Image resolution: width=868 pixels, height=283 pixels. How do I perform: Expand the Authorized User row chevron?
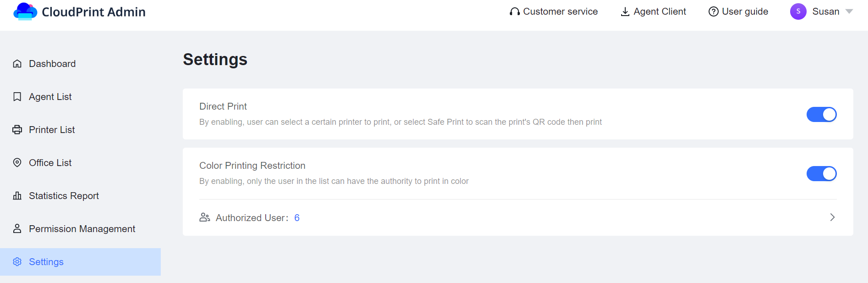[833, 217]
